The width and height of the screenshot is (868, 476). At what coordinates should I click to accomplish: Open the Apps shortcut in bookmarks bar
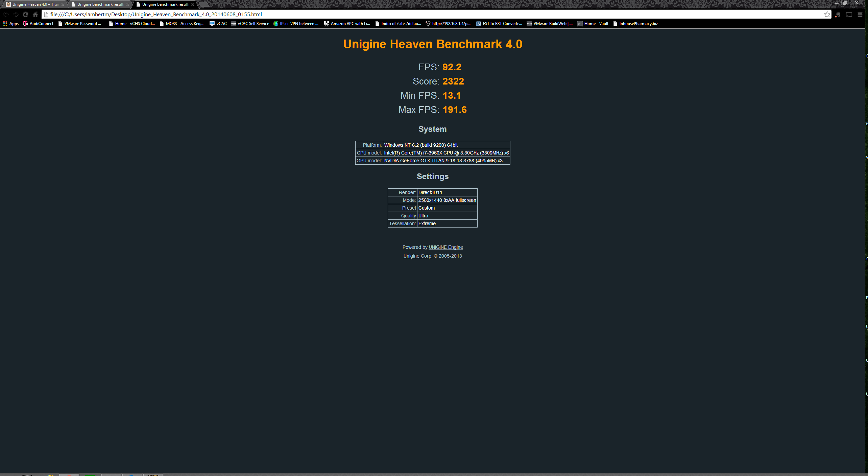[x=10, y=24]
